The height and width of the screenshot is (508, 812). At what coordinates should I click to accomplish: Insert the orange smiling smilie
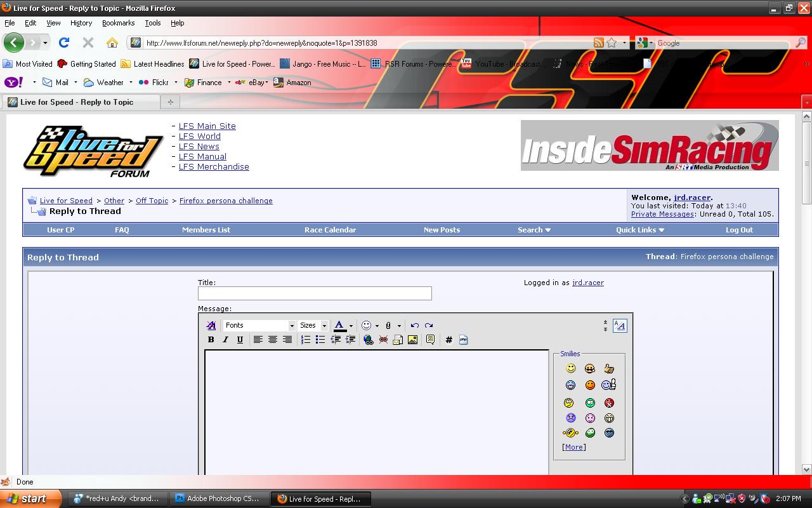[590, 385]
